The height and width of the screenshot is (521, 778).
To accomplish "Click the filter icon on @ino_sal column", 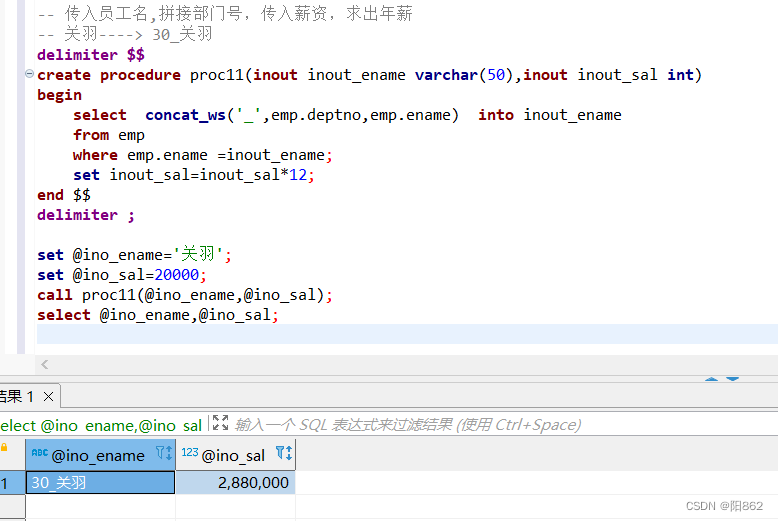I will click(x=283, y=455).
